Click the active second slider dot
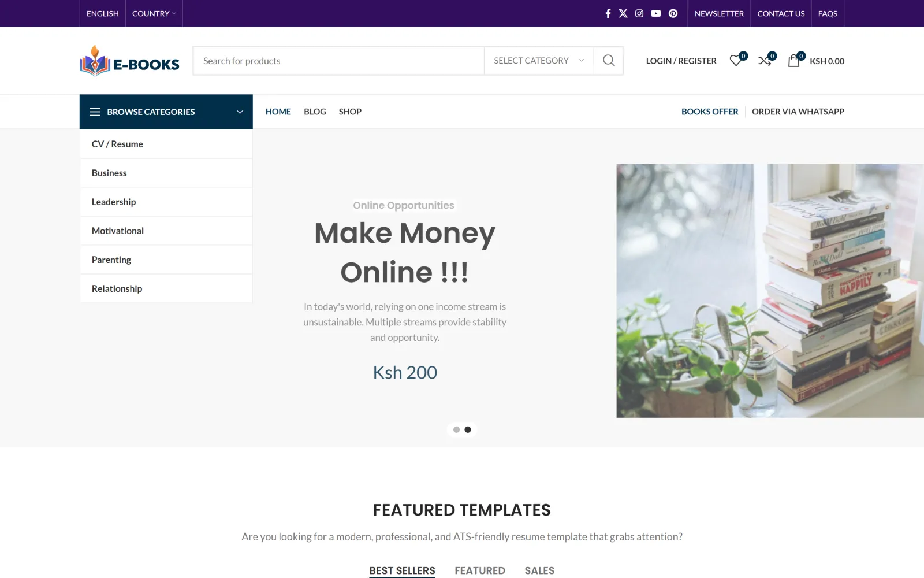Image resolution: width=924 pixels, height=578 pixels. point(468,429)
